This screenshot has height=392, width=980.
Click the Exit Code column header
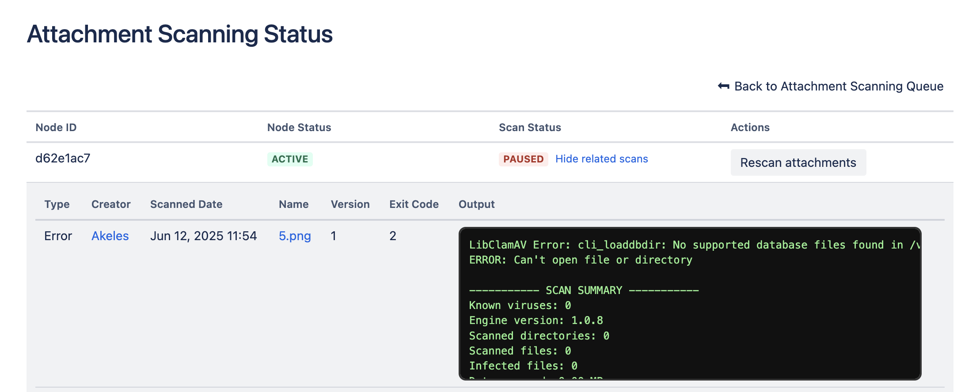pos(414,204)
